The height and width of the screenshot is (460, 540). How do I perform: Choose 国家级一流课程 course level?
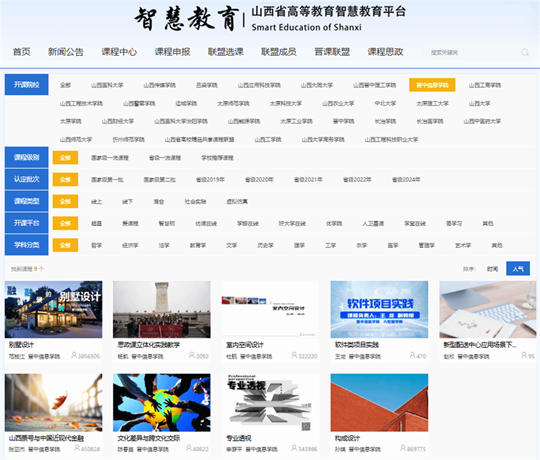(x=110, y=158)
